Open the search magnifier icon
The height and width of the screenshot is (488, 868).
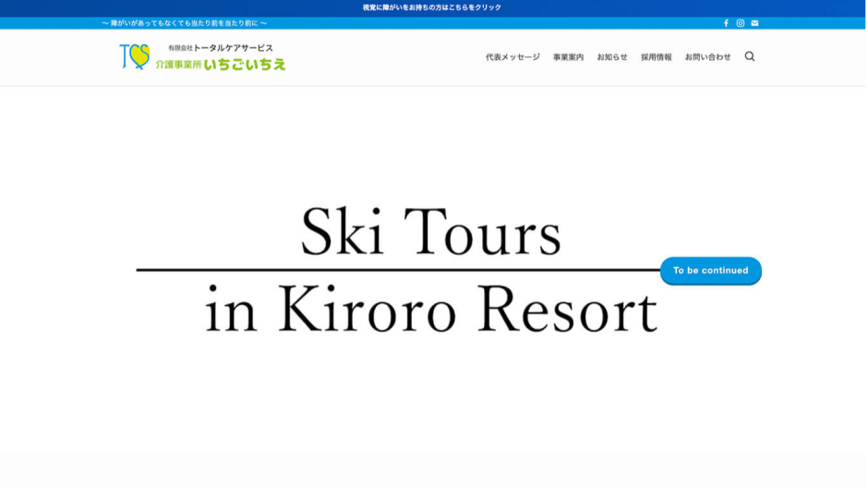click(x=752, y=56)
